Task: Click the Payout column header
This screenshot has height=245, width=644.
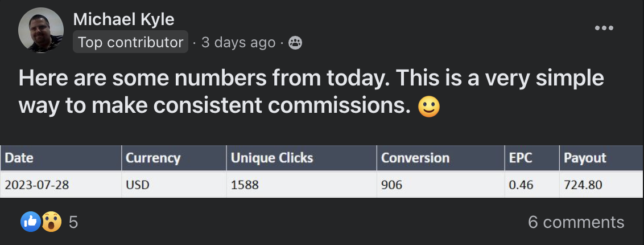Action: pos(585,158)
